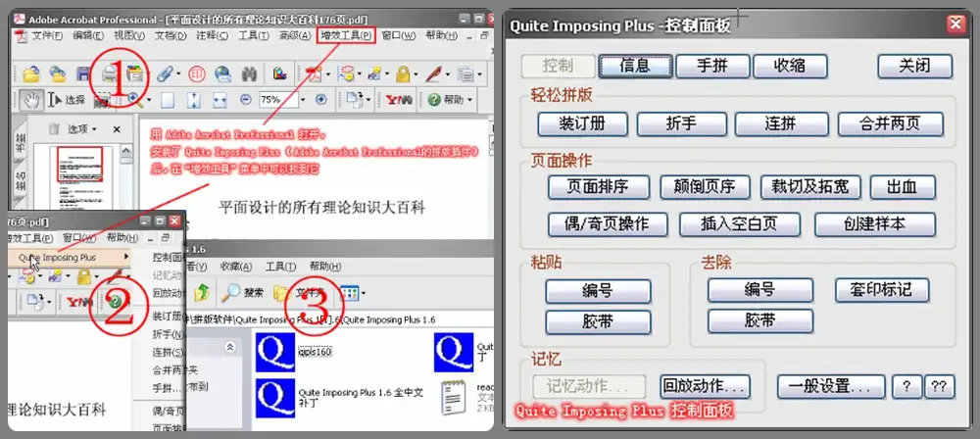Open the zoom percentage dropdown arrow
The image size is (980, 439).
click(303, 99)
